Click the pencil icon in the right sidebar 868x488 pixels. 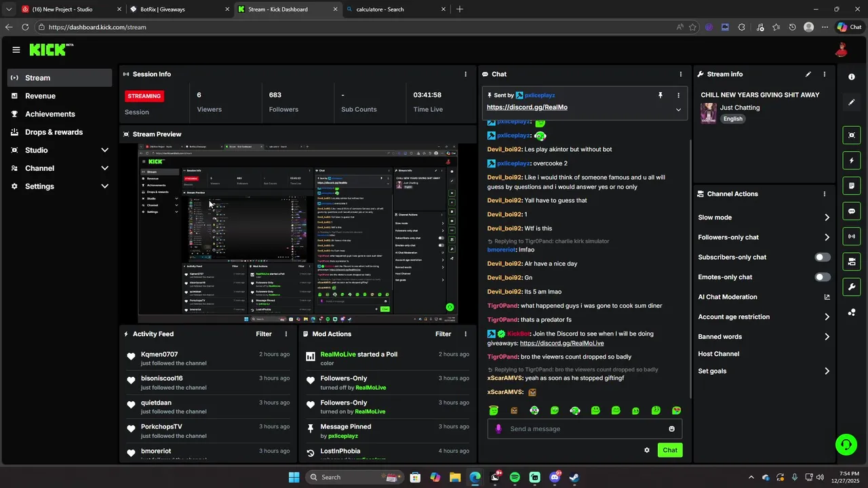[852, 102]
